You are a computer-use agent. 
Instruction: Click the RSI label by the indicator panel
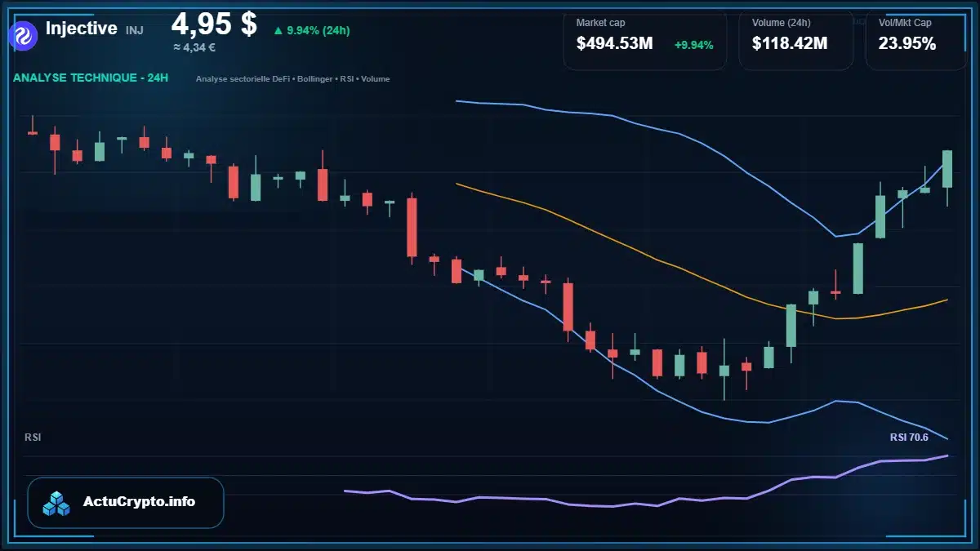[33, 438]
